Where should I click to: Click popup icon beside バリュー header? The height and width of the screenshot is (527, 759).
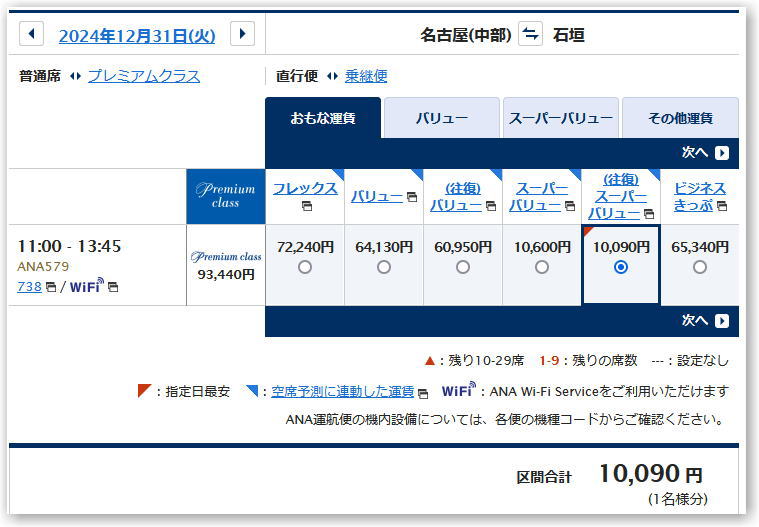(412, 197)
